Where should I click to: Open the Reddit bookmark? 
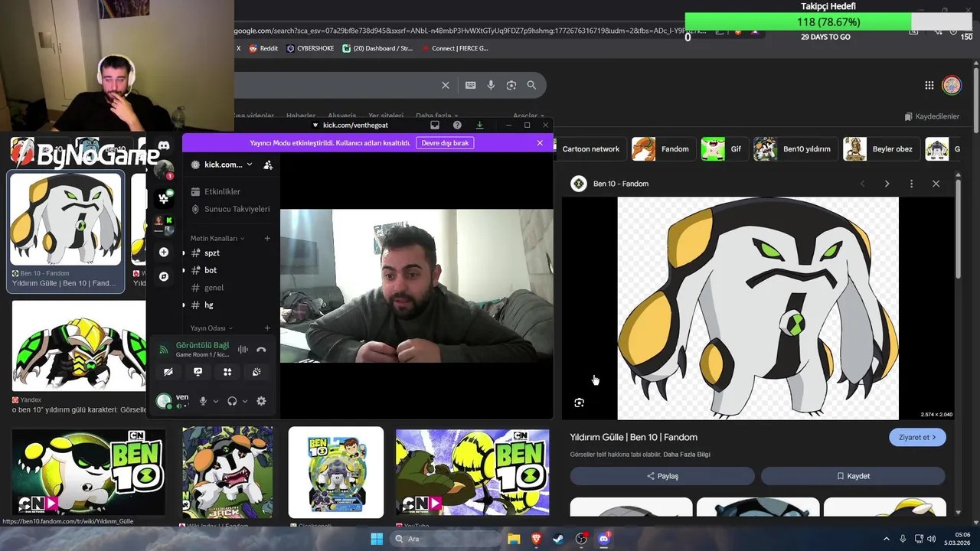pos(262,48)
